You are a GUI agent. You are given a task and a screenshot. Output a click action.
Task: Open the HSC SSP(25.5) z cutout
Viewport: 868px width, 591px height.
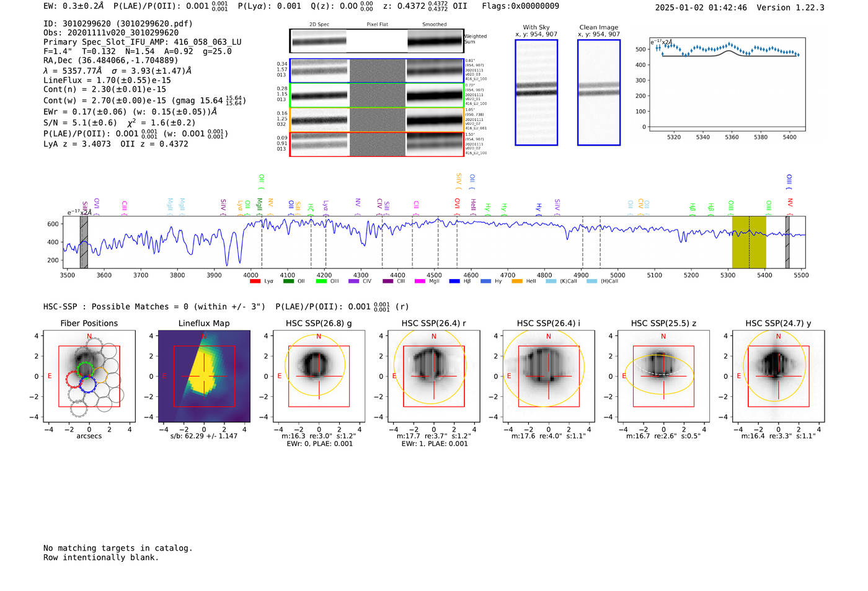663,376
